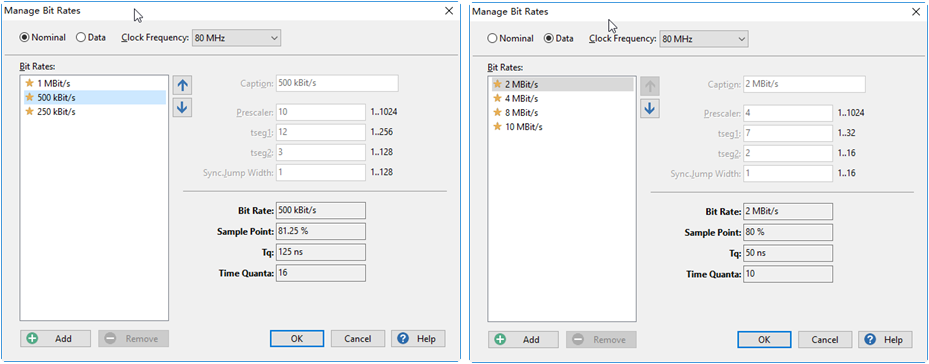Viewport: 929px width, 364px height.
Task: Click Sample Point value 80 %
Action: (788, 232)
